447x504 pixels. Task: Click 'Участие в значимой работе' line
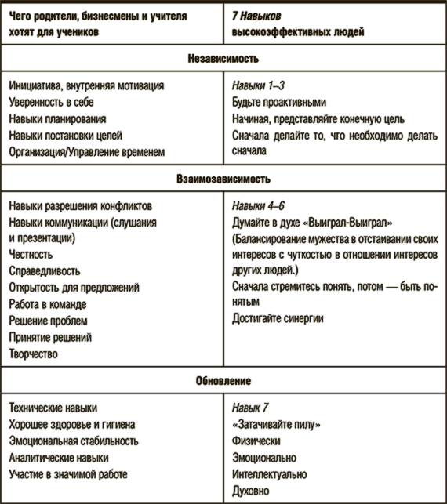[68, 474]
